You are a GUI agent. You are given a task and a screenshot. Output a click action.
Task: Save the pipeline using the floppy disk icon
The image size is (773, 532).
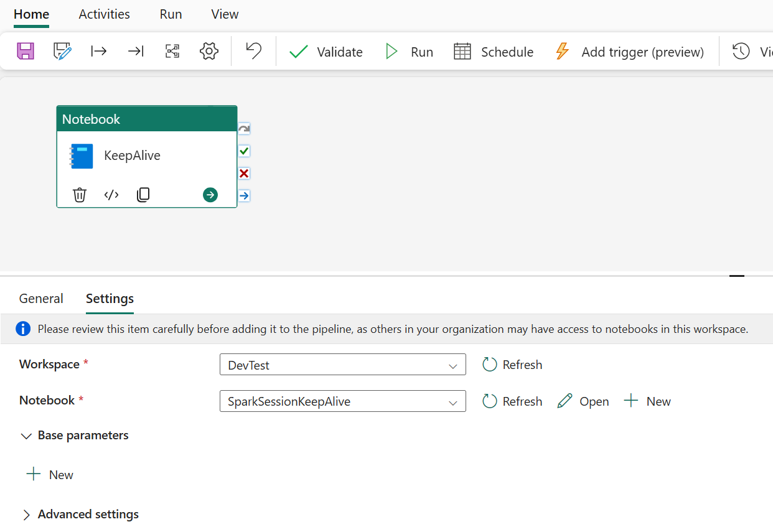[x=25, y=51]
